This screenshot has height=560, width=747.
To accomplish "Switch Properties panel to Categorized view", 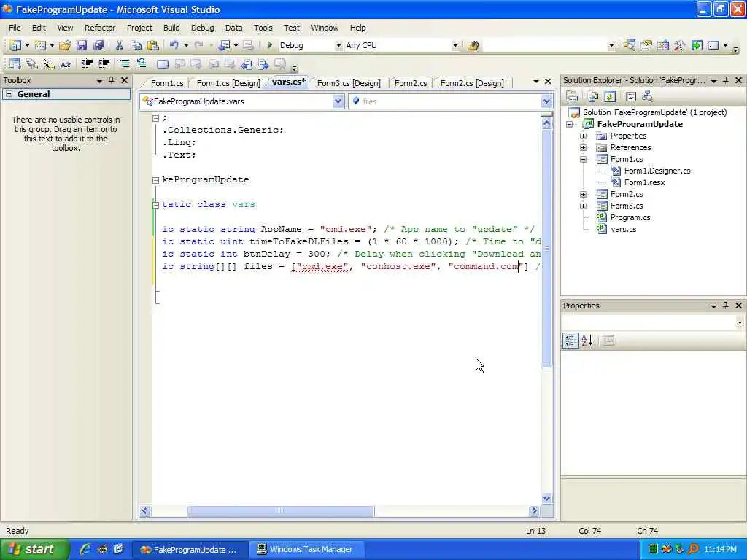I will [570, 341].
